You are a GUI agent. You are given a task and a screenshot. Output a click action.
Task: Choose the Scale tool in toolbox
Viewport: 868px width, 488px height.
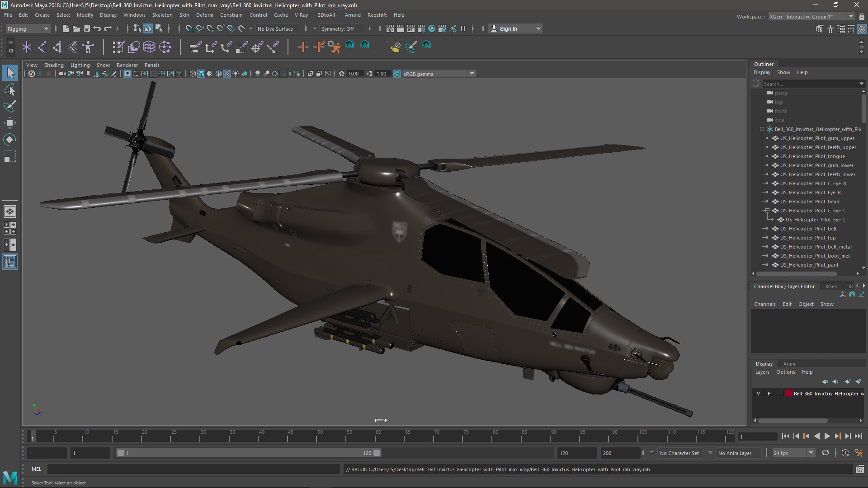10,156
